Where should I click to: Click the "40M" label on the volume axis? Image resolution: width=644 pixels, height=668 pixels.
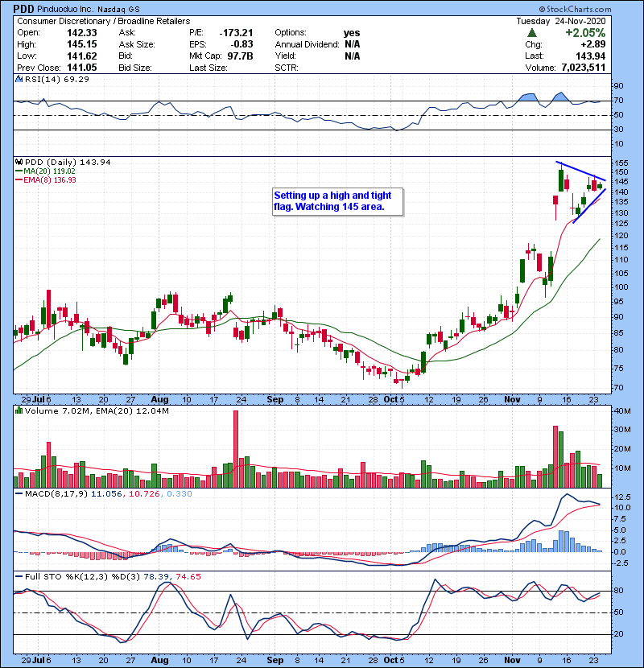coord(622,411)
